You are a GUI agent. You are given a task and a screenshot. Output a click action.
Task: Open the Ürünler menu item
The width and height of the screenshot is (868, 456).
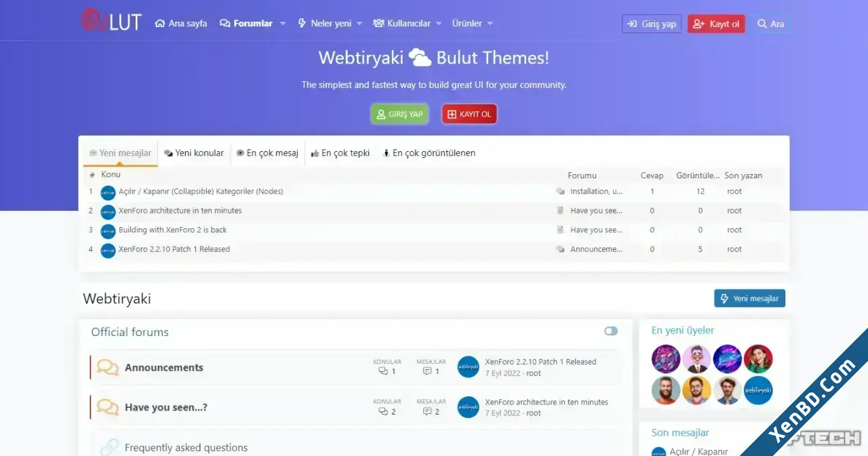(x=467, y=23)
